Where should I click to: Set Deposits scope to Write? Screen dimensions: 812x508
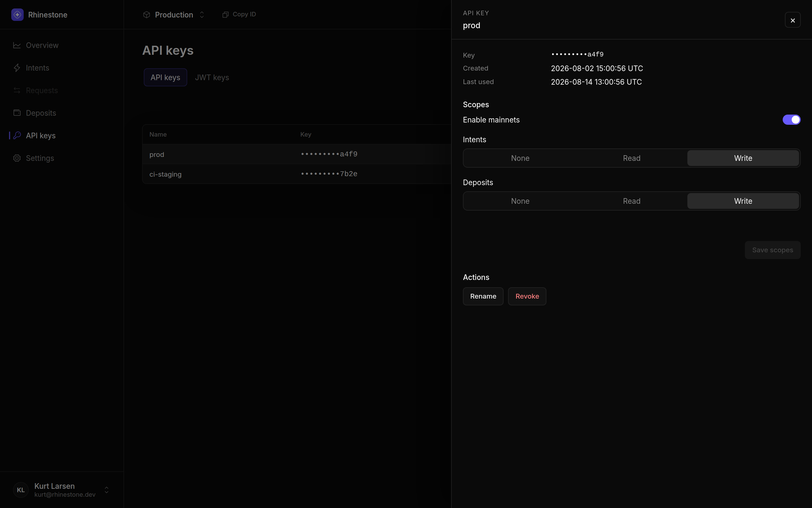coord(743,201)
